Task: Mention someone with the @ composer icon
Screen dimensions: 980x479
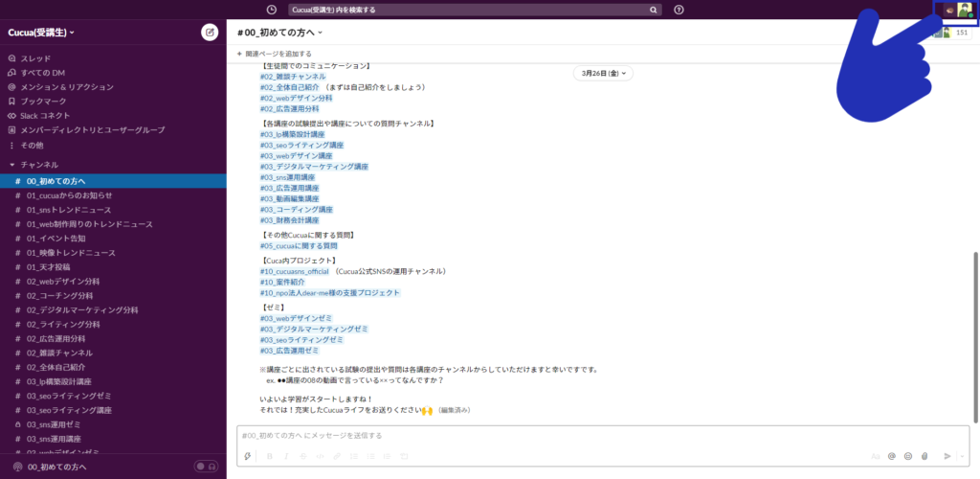Action: pos(892,456)
